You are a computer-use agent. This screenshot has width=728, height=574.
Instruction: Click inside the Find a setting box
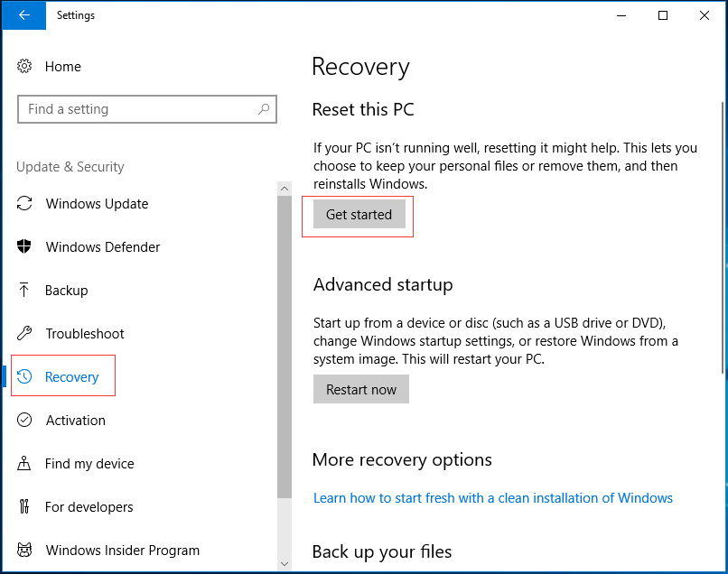[x=147, y=109]
